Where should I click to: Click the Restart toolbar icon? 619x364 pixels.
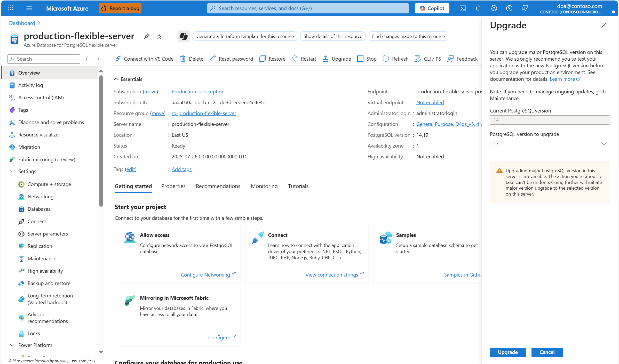(x=295, y=59)
